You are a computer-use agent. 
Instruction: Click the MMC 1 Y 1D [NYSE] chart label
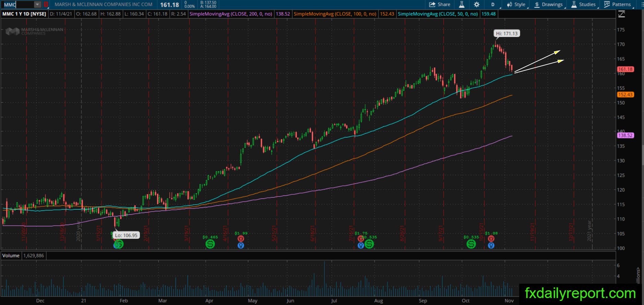24,14
